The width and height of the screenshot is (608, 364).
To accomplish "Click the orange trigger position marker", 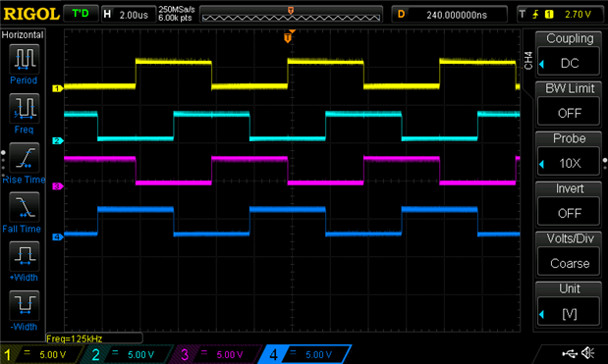I will [x=288, y=37].
